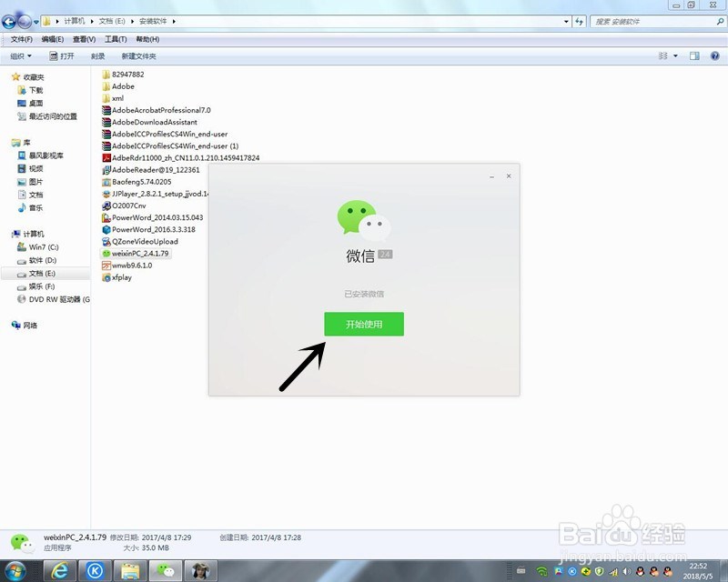Select the AdobeDownloadAssistant file
728x582 pixels.
click(149, 122)
